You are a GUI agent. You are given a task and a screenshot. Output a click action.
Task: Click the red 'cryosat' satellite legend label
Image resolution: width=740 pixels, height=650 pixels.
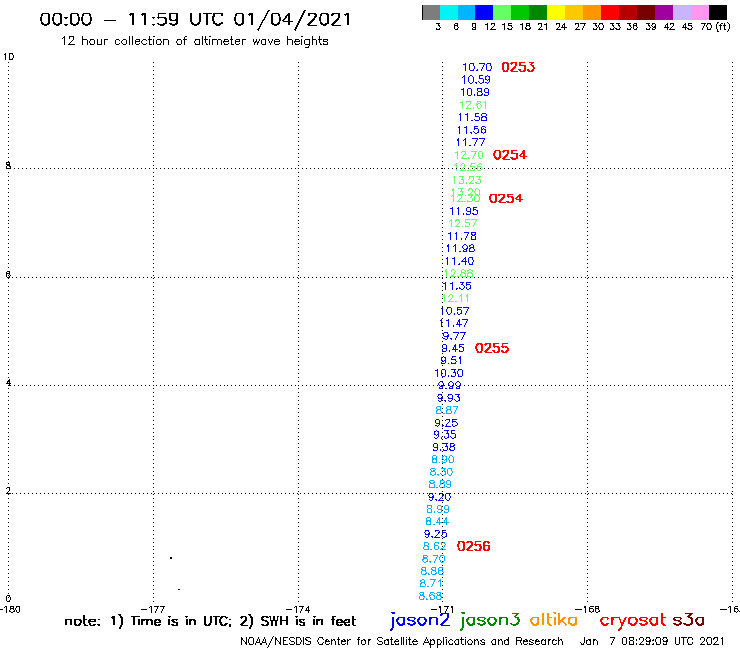click(632, 620)
